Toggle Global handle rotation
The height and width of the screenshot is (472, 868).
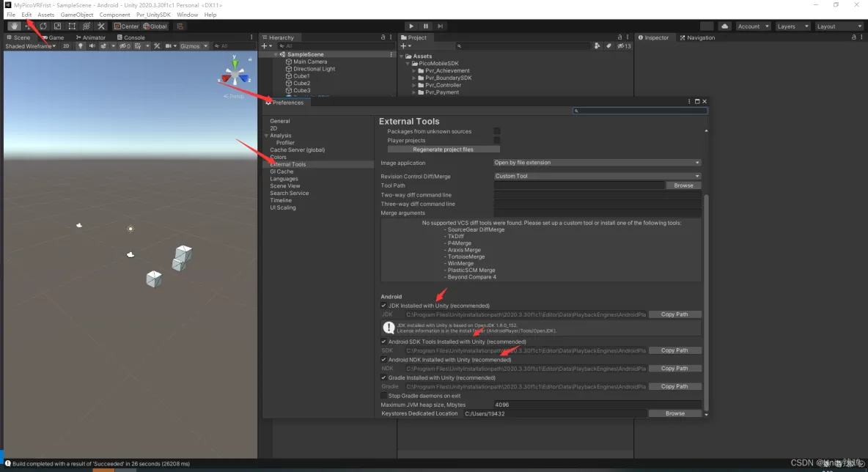[x=155, y=26]
